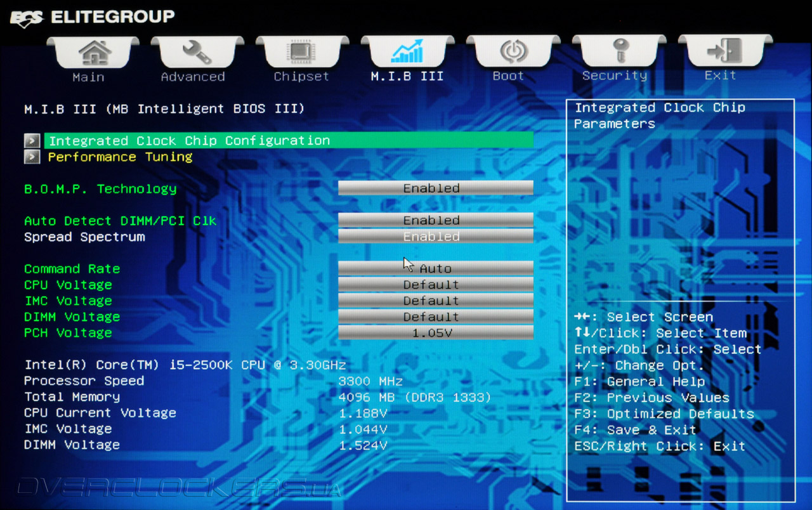812x510 pixels.
Task: Open the Command Rate Auto dropdown
Action: coord(436,268)
